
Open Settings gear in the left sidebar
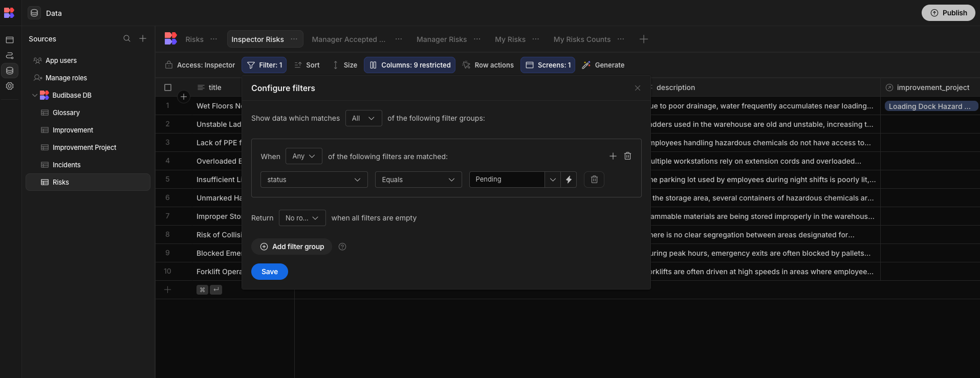(x=10, y=86)
